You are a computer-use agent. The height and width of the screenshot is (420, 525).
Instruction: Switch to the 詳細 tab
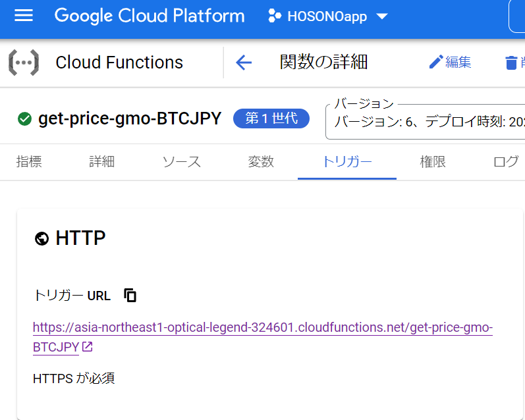102,162
